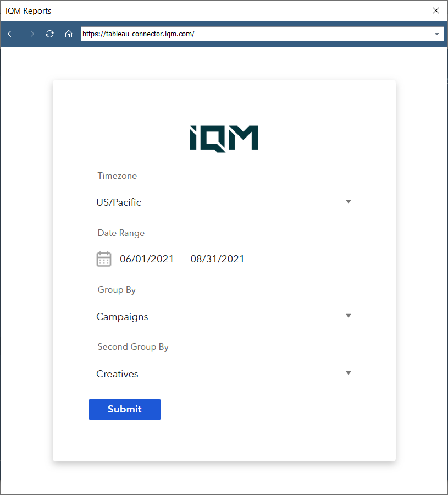This screenshot has height=495, width=448.
Task: Expand the Timezone dropdown arrow
Action: [x=348, y=202]
